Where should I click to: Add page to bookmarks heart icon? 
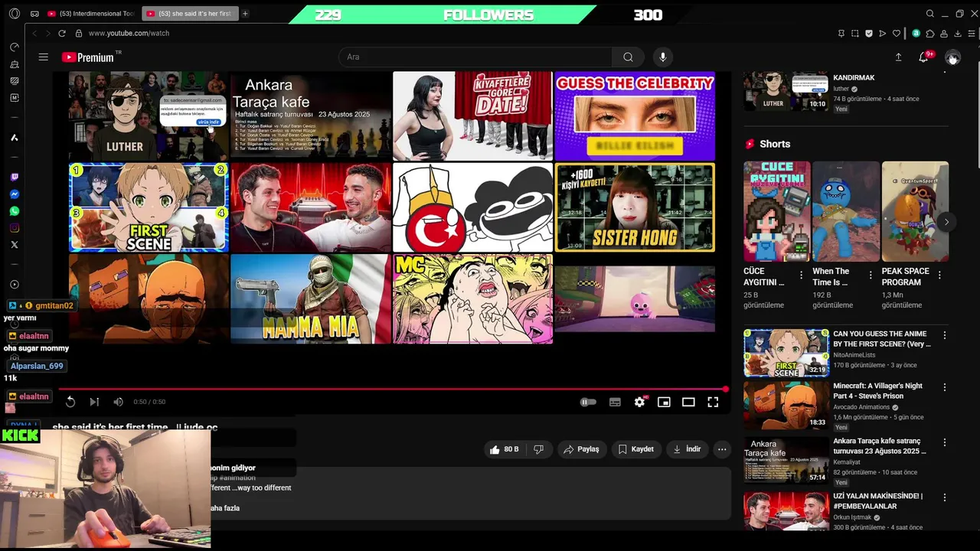897,34
